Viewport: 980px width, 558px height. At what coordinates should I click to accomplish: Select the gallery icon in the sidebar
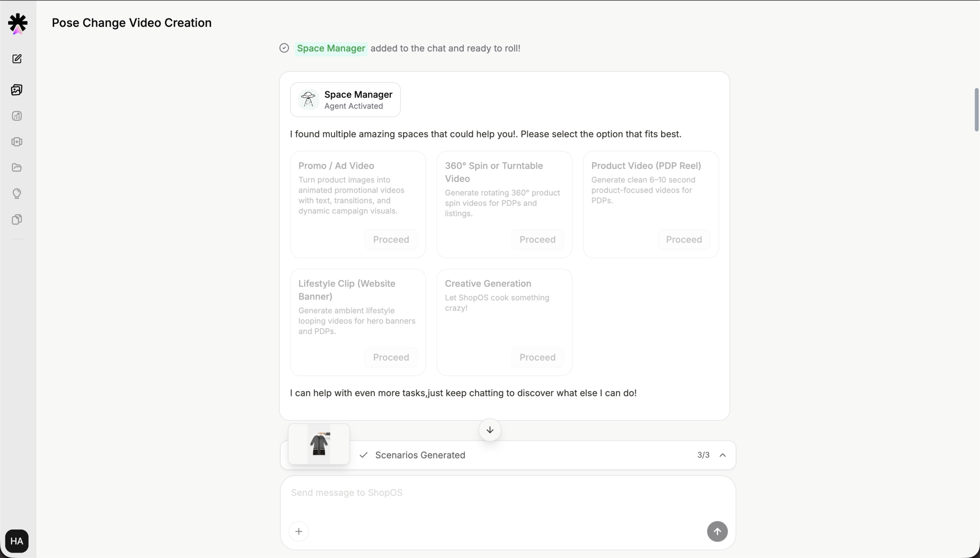click(x=16, y=89)
